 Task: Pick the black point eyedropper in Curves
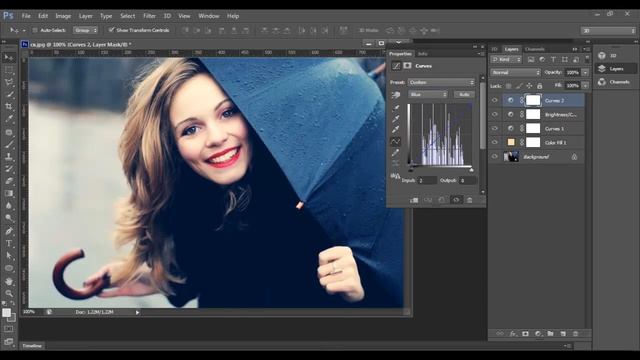coord(396,108)
